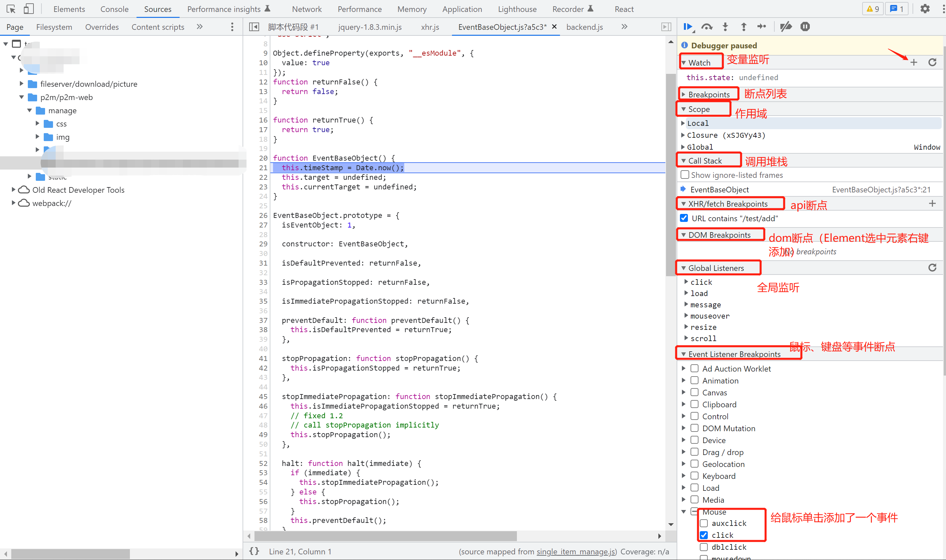Image resolution: width=946 pixels, height=560 pixels.
Task: Click the Step over next function call icon
Action: (x=707, y=27)
